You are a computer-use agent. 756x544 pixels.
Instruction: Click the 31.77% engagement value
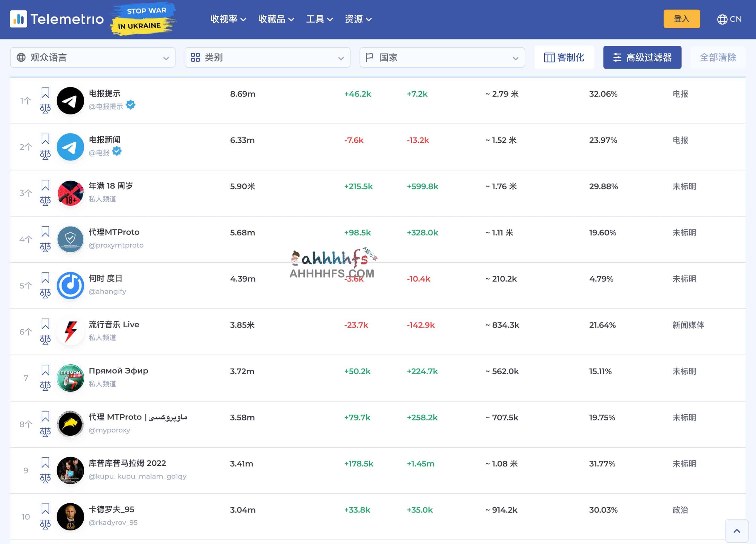point(602,464)
